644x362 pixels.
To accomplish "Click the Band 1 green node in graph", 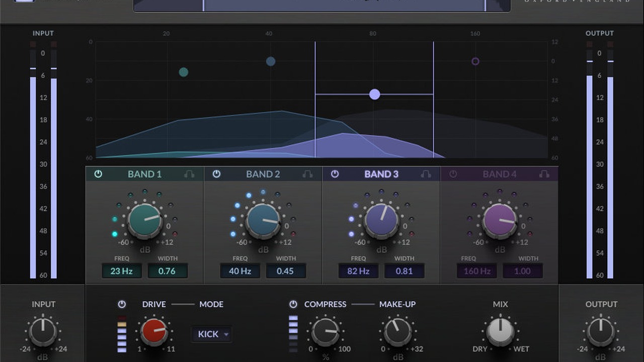I will click(184, 72).
